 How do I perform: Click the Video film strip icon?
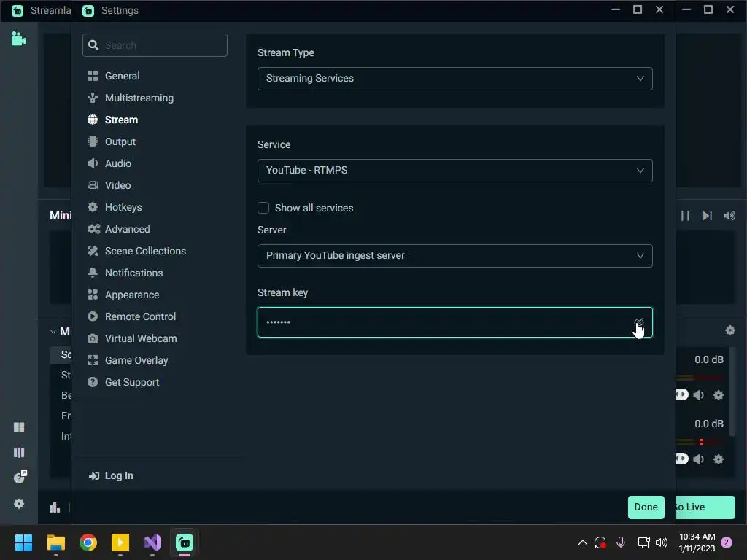coord(93,186)
